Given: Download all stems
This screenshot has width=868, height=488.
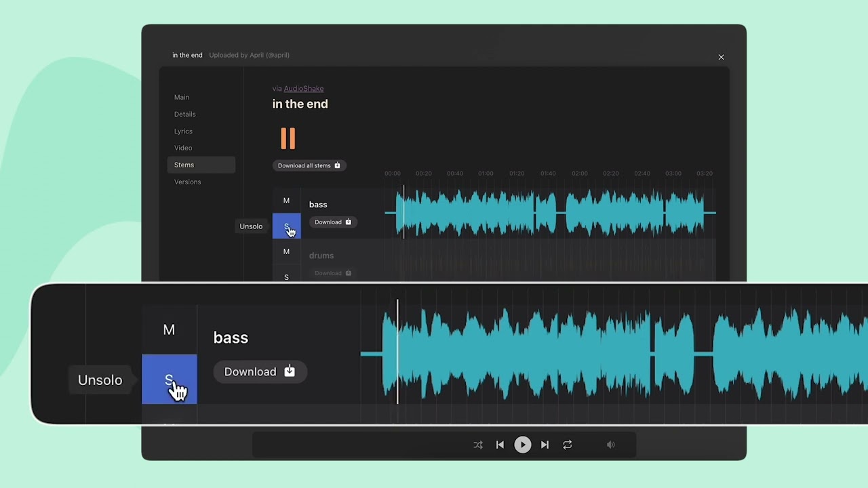Looking at the screenshot, I should pos(309,165).
